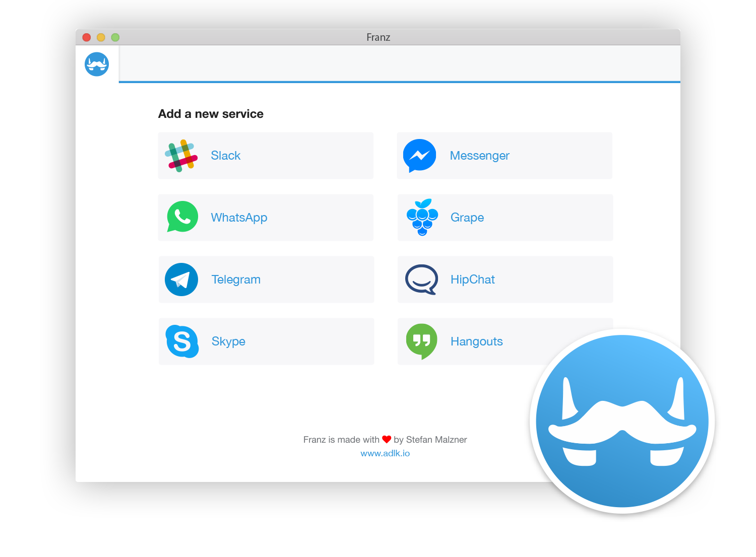The width and height of the screenshot is (756, 557).
Task: Click the WhatsApp phone icon
Action: pyautogui.click(x=182, y=217)
